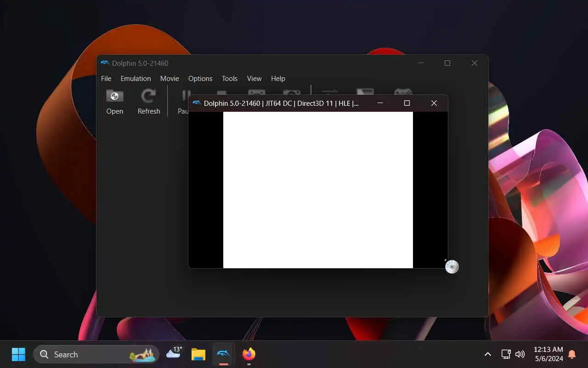This screenshot has width=588, height=368.
Task: Open the Tools menu
Action: 230,79
